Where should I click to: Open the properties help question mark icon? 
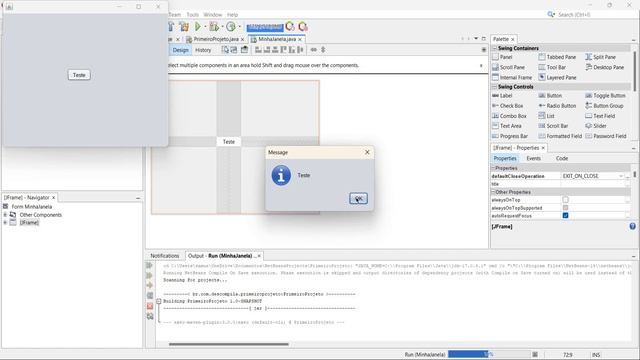(632, 227)
